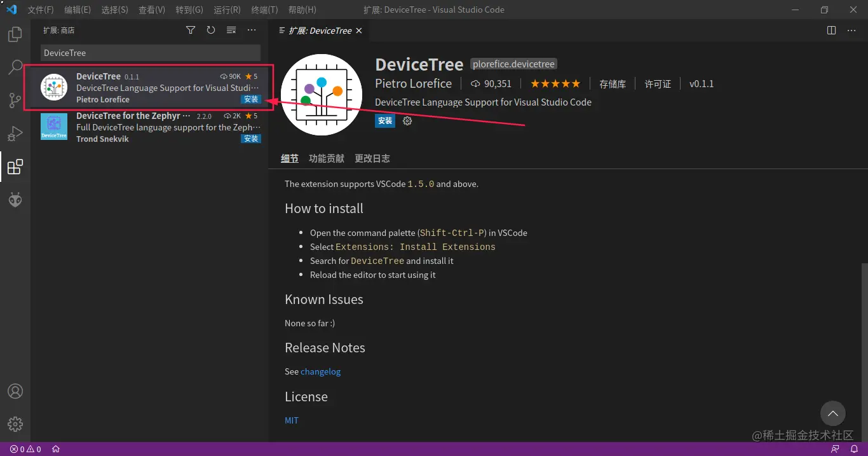Open the 编辑(E) menu
This screenshot has width=868, height=456.
(78, 10)
